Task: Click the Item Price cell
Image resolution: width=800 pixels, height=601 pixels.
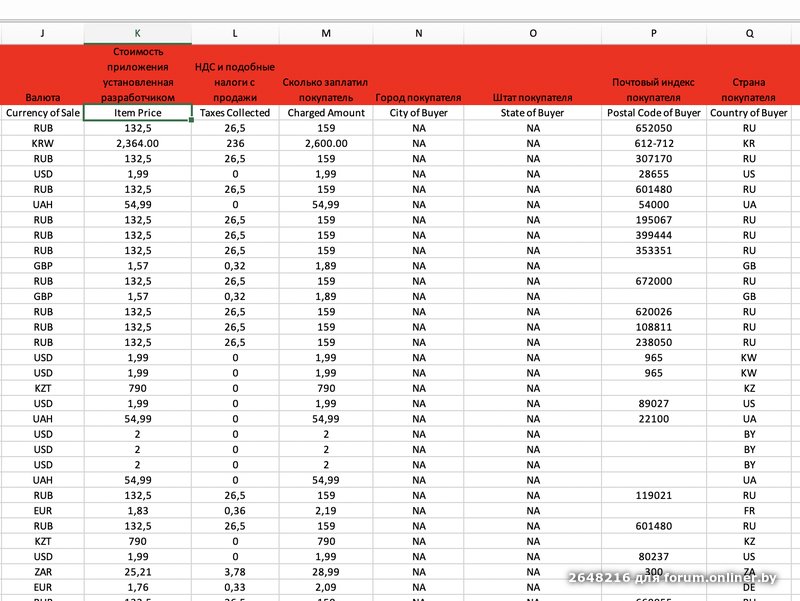Action: (x=138, y=113)
